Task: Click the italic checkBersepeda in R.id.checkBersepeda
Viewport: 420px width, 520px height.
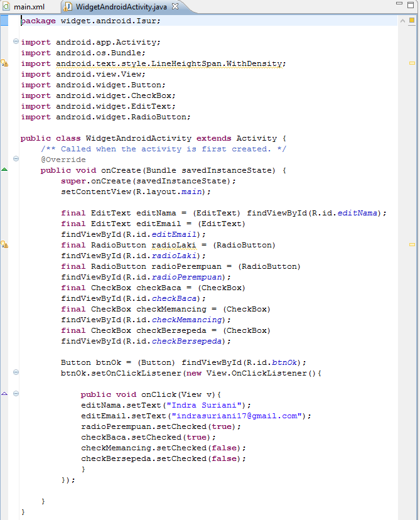Action: tap(186, 341)
